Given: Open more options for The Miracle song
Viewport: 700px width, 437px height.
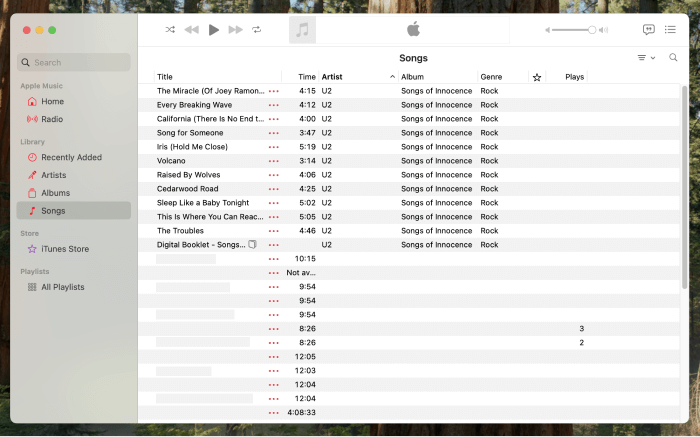Looking at the screenshot, I should point(274,91).
